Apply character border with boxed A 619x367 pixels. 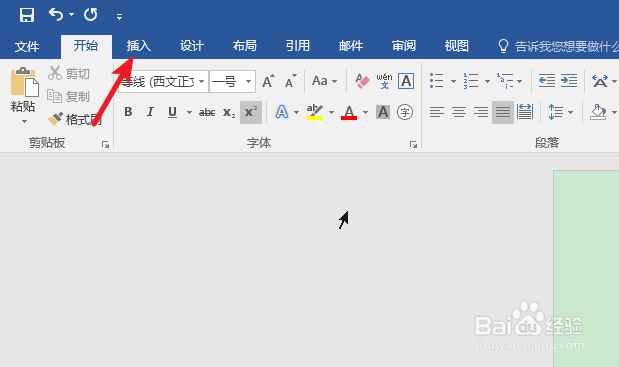(406, 81)
